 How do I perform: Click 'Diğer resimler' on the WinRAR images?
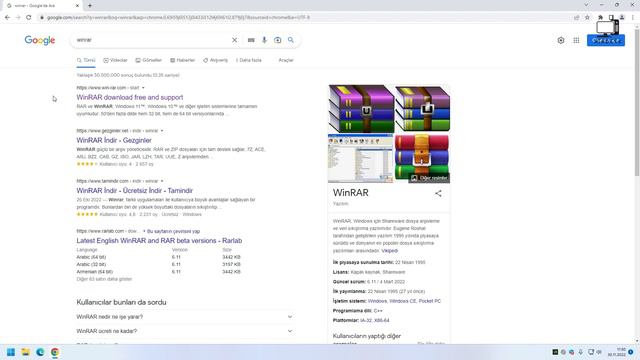(429, 178)
